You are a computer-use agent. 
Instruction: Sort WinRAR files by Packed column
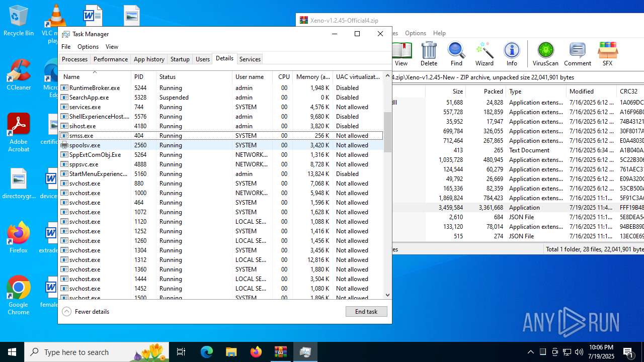pos(486,92)
